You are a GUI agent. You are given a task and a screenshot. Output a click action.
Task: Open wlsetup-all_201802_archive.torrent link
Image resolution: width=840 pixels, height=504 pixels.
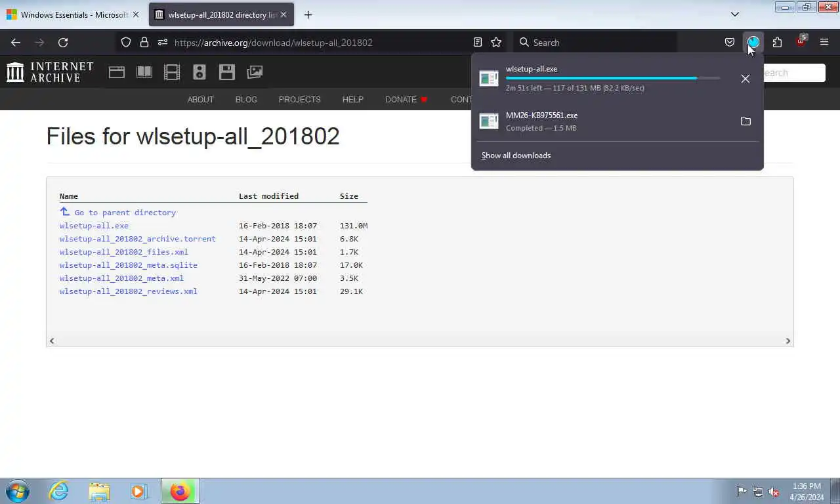pos(137,239)
